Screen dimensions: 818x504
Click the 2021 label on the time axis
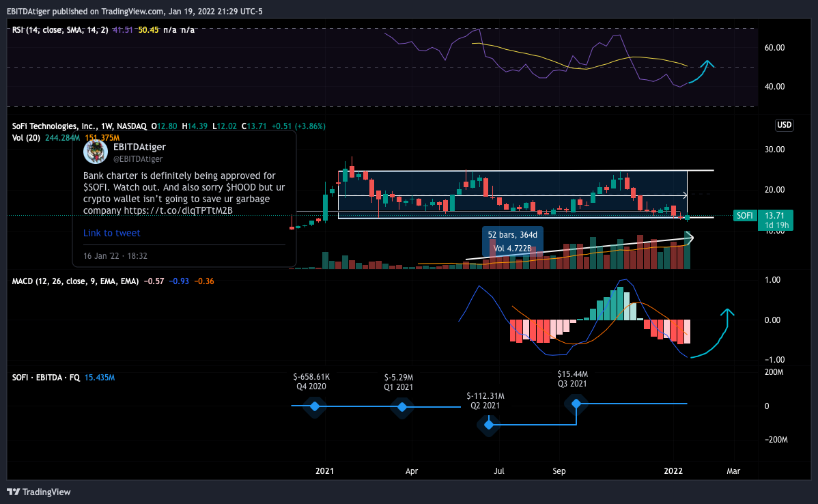tap(324, 471)
